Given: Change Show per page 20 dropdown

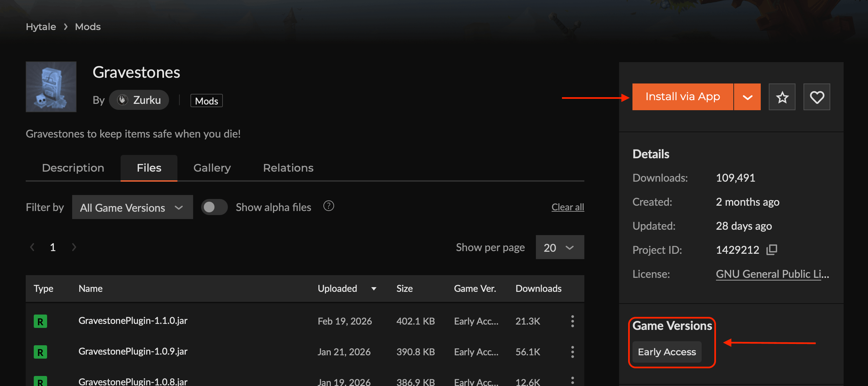Looking at the screenshot, I should coord(559,247).
